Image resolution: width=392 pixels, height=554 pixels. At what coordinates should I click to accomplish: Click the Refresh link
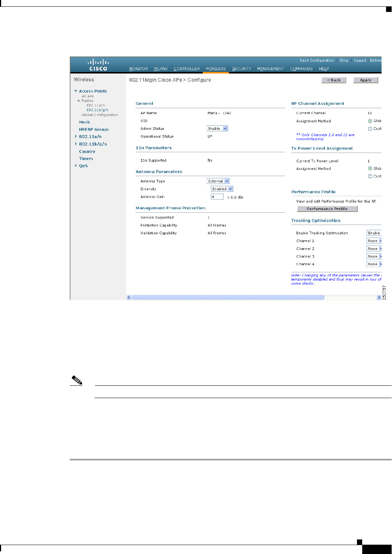(376, 60)
